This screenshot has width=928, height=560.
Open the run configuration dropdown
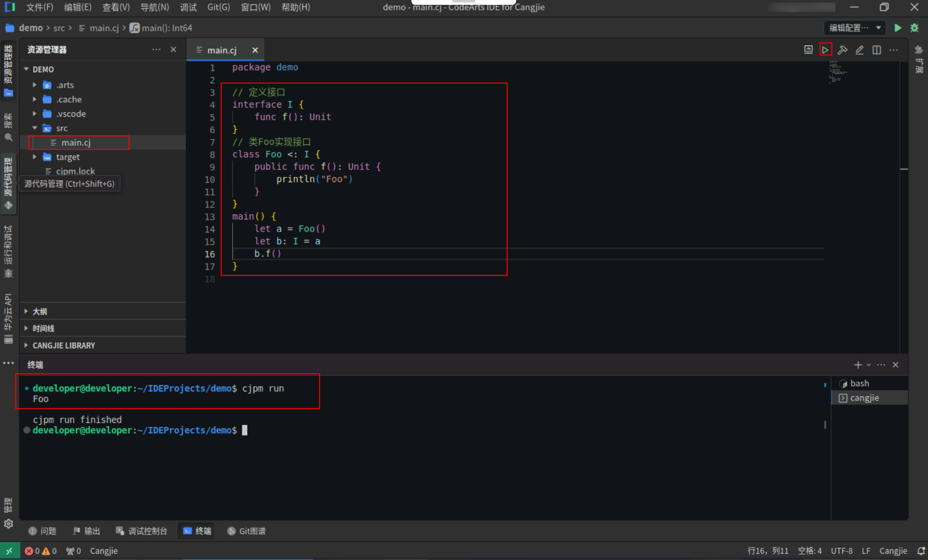point(855,28)
